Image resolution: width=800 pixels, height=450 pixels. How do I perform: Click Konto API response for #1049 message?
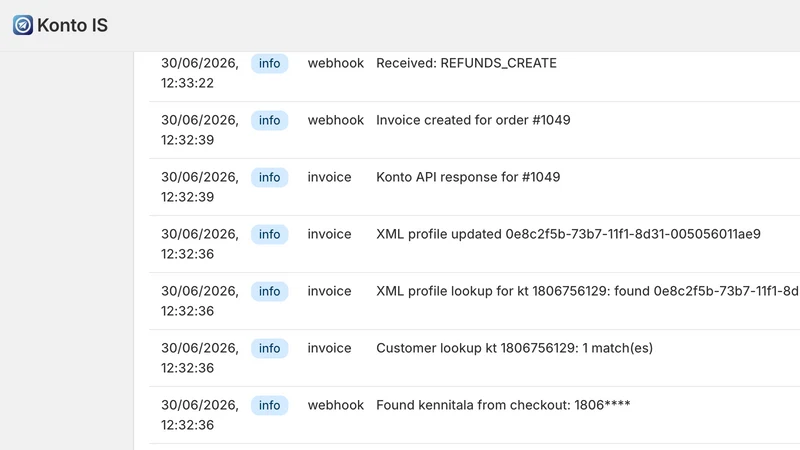(468, 177)
